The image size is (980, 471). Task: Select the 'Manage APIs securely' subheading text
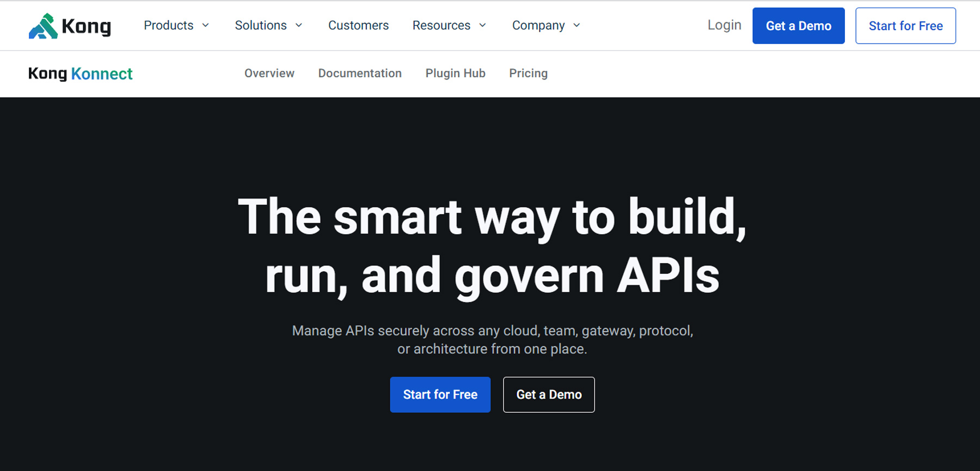492,340
